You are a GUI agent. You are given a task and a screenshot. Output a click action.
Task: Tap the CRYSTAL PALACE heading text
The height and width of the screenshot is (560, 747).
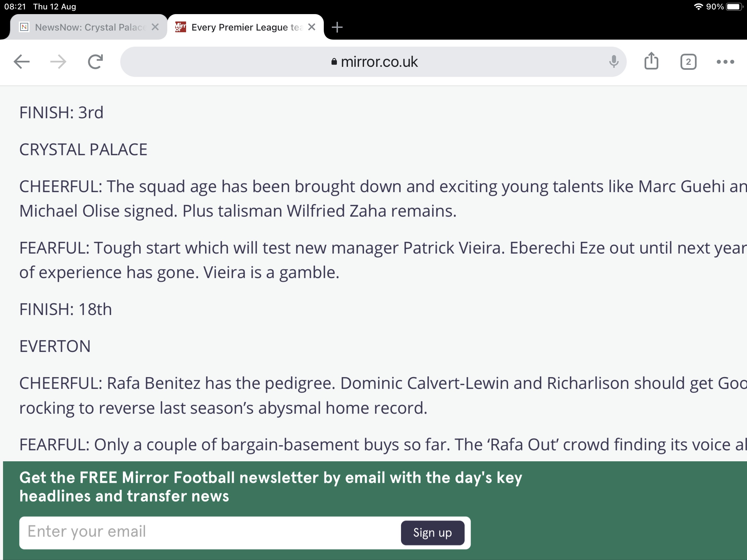[83, 149]
